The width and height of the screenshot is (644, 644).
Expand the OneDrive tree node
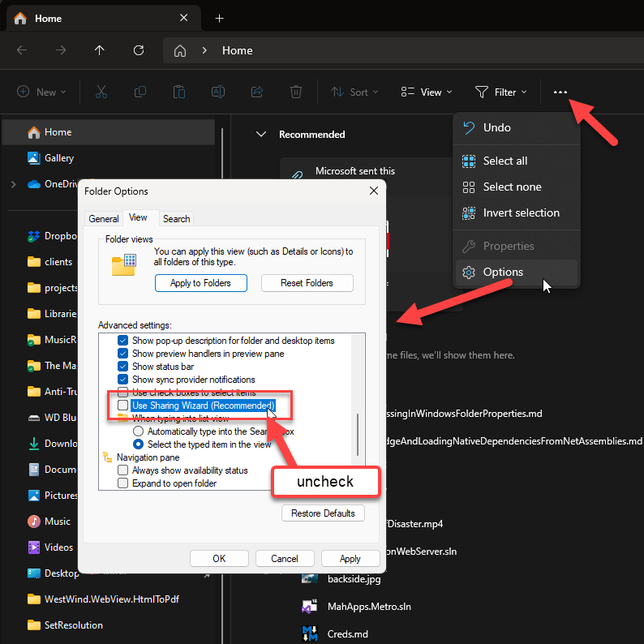(x=14, y=184)
